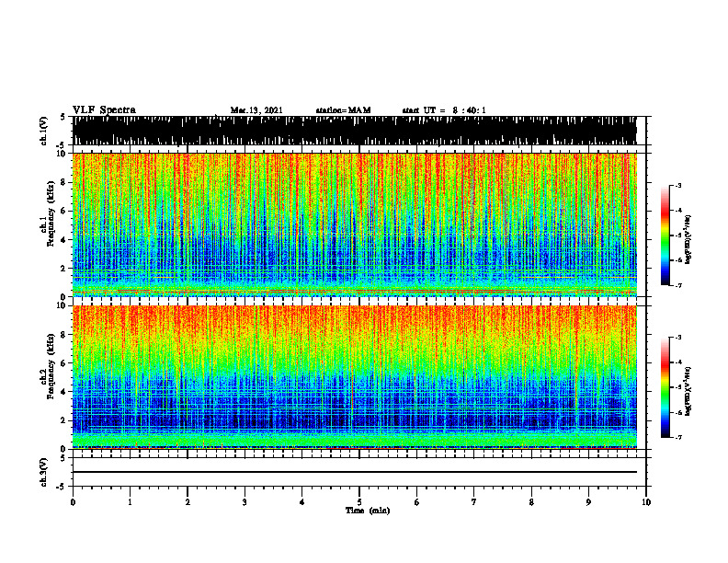Click the "VLF Spectra" plot title

(104, 110)
